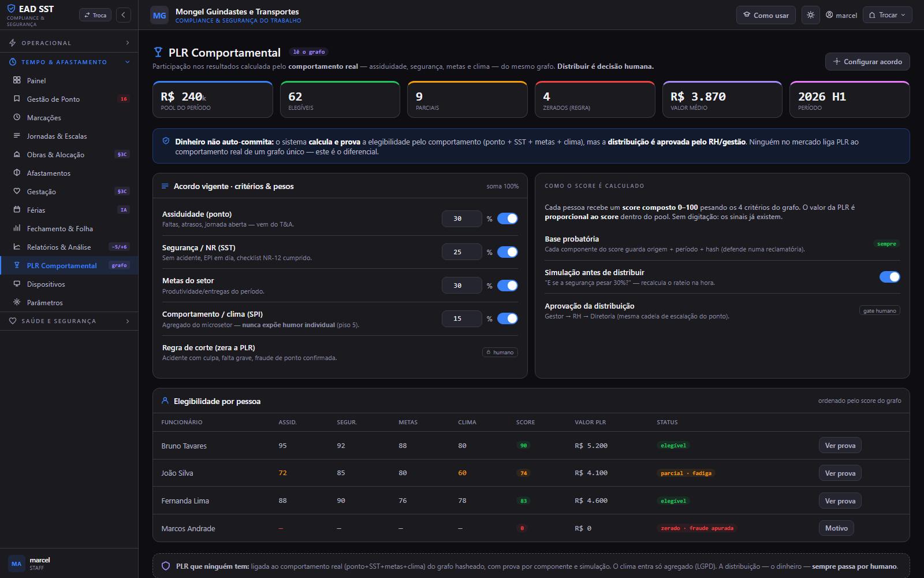Click the 'lê o grafo' tag near title
This screenshot has width=924, height=578.
pos(309,52)
